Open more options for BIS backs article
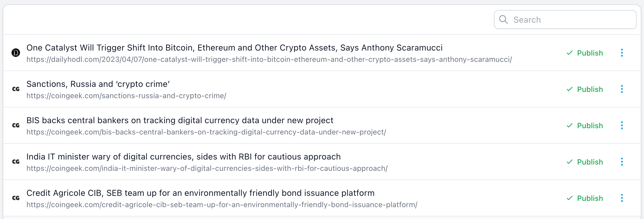Screen dimensions: 644x219 [x=622, y=125]
